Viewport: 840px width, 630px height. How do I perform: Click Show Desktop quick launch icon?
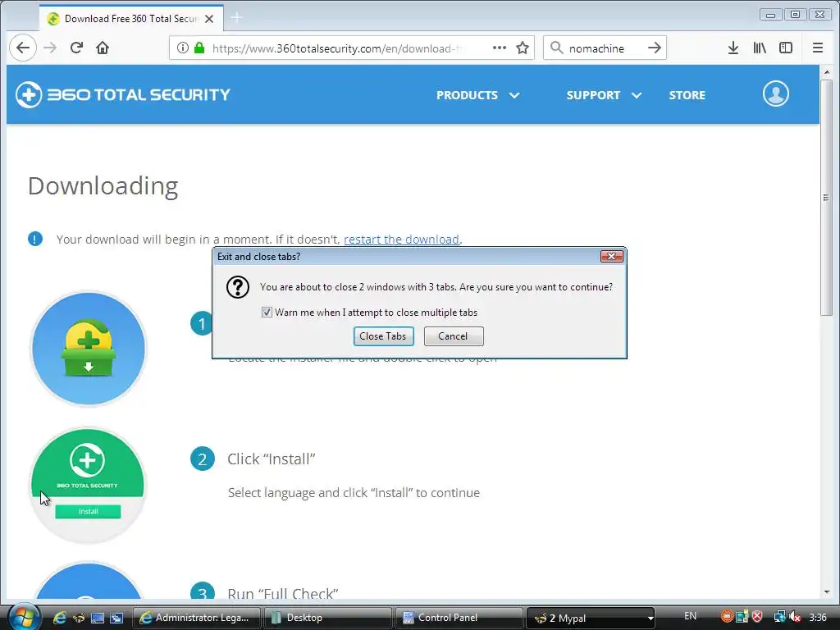[98, 618]
